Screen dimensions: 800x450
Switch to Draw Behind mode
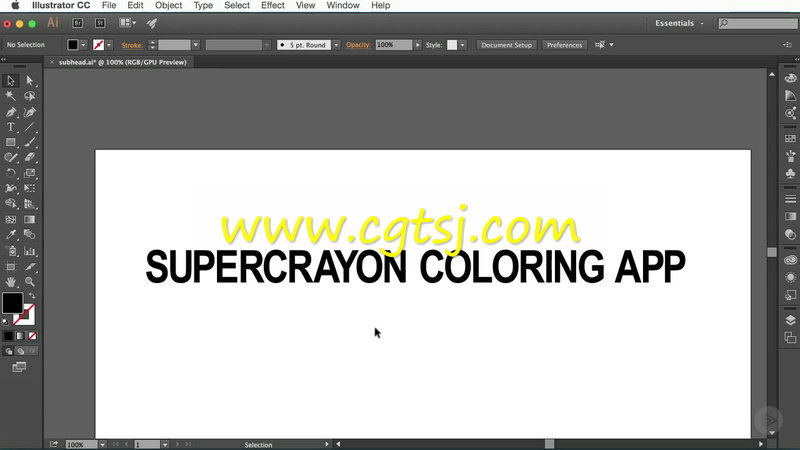pos(20,351)
